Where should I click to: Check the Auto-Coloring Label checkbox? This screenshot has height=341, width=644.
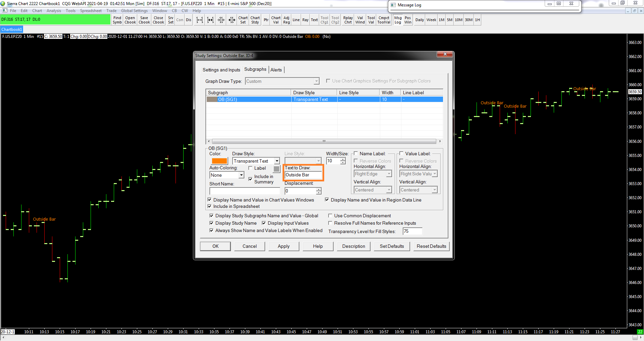click(251, 168)
